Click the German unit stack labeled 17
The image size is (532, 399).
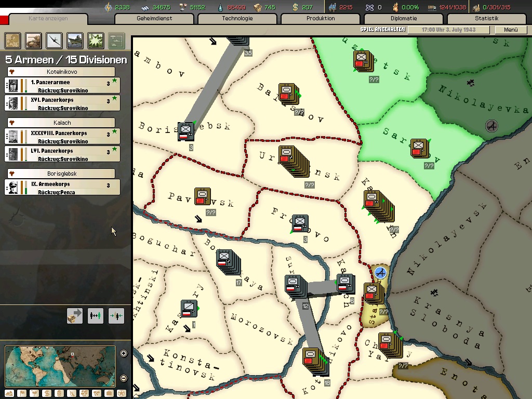[x=229, y=262]
